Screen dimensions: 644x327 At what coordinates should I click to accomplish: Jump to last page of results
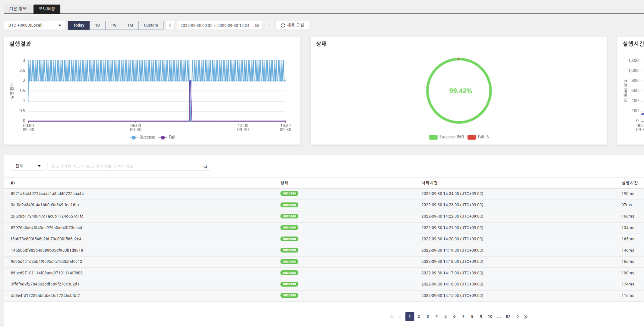click(x=526, y=317)
